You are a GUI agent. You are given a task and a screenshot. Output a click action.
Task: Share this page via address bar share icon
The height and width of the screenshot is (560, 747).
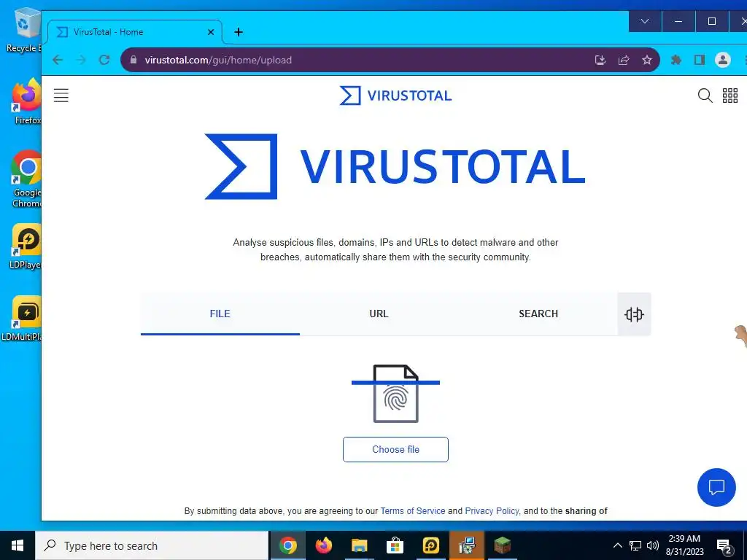click(624, 60)
